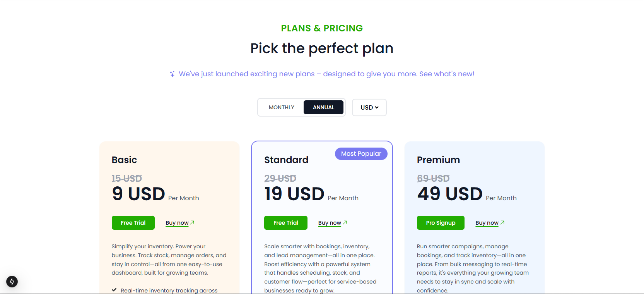644x294 pixels.
Task: Switch billing to Monthly
Action: (281, 107)
